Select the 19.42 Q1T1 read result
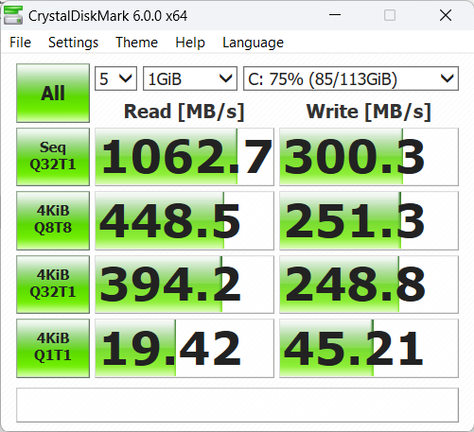The image size is (474, 432). [184, 348]
